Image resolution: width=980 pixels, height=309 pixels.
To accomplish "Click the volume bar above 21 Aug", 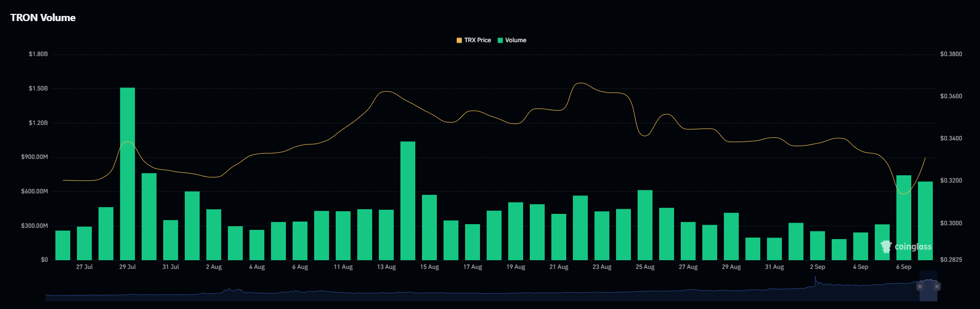I will 559,237.
